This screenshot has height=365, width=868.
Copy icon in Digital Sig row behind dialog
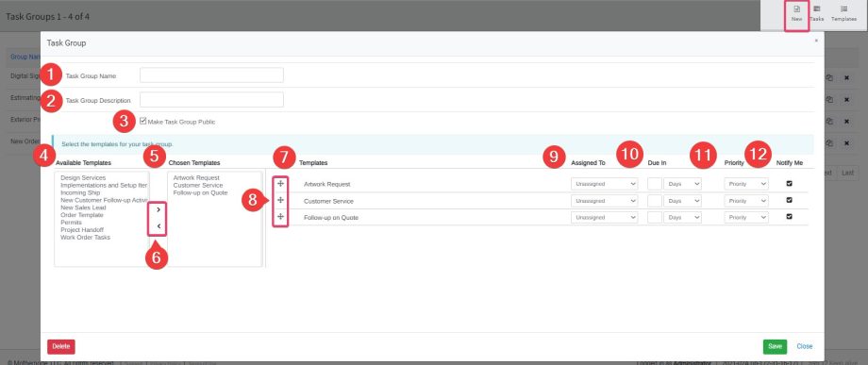(828, 78)
